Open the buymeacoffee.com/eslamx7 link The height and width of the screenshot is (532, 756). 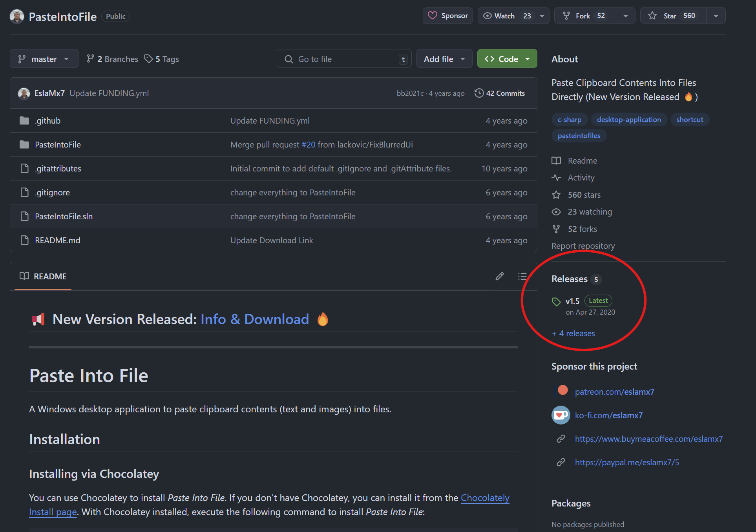[648, 439]
